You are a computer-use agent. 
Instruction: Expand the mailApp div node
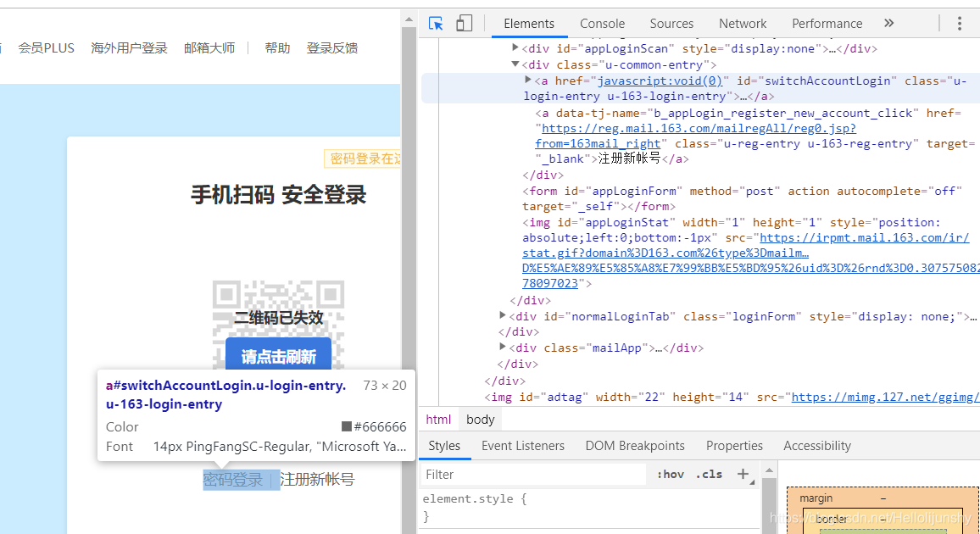click(x=503, y=347)
